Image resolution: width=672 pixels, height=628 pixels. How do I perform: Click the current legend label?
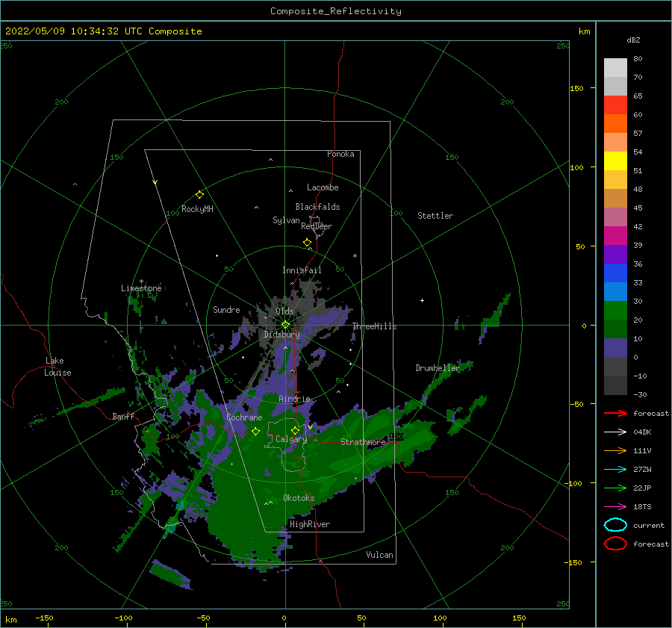(649, 525)
